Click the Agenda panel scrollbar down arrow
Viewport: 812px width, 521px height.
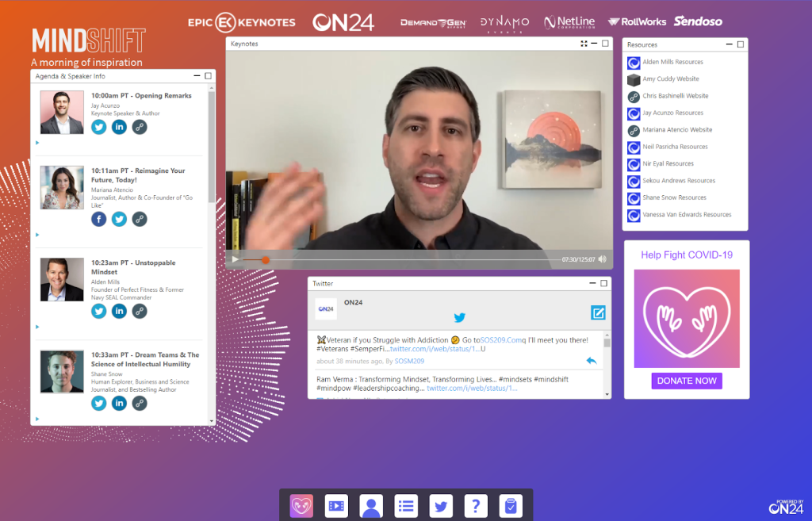coord(211,422)
